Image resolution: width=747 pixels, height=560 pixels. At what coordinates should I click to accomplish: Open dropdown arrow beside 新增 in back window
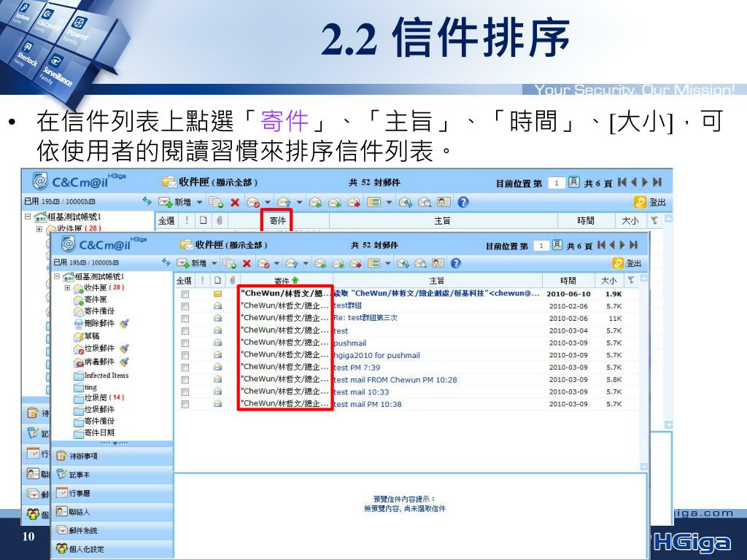[200, 203]
